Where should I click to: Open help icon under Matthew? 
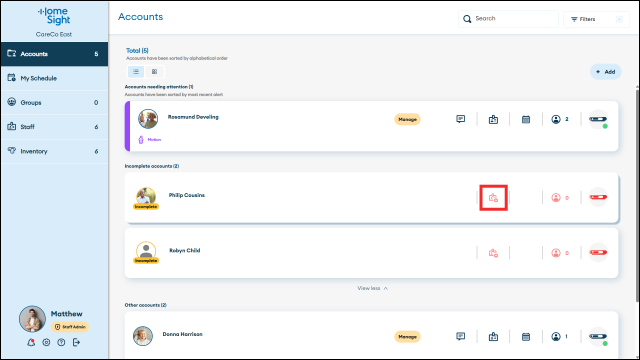[61, 342]
